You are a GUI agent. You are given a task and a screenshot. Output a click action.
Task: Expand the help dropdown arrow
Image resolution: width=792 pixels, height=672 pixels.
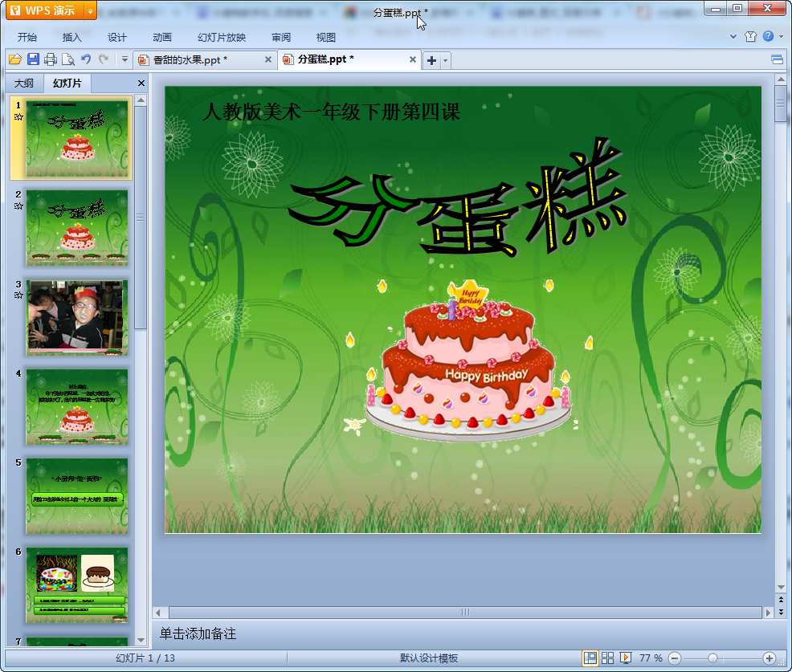pos(781,36)
